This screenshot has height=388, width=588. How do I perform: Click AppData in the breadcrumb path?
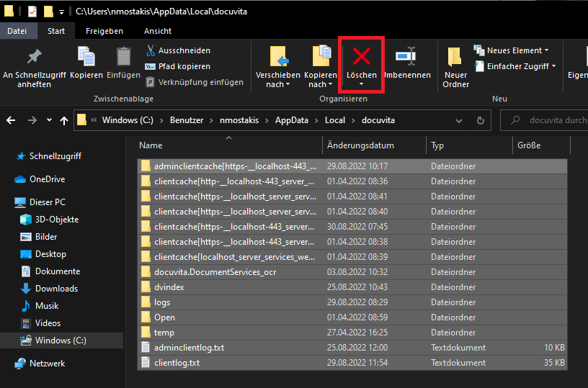pos(290,119)
